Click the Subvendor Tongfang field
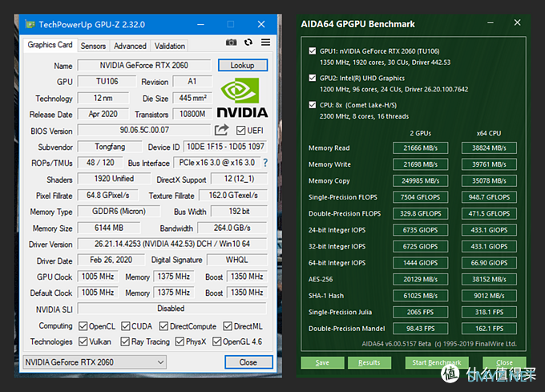 click(110, 147)
